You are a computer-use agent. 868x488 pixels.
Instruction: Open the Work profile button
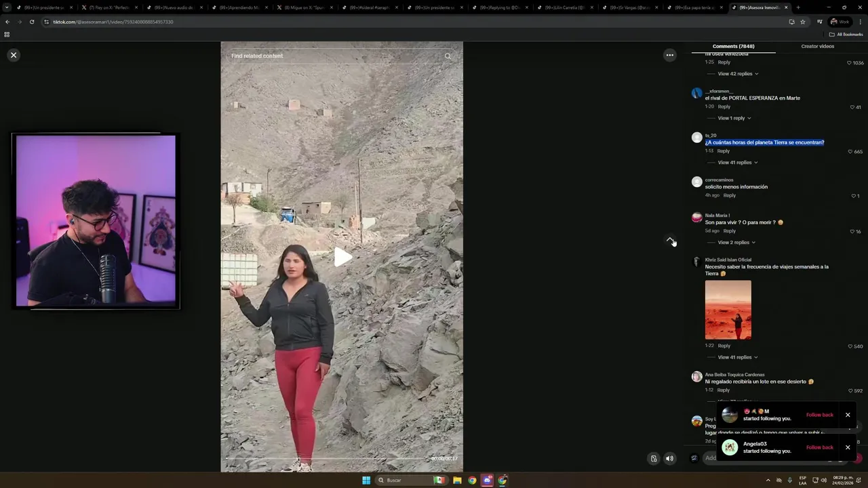coord(840,22)
